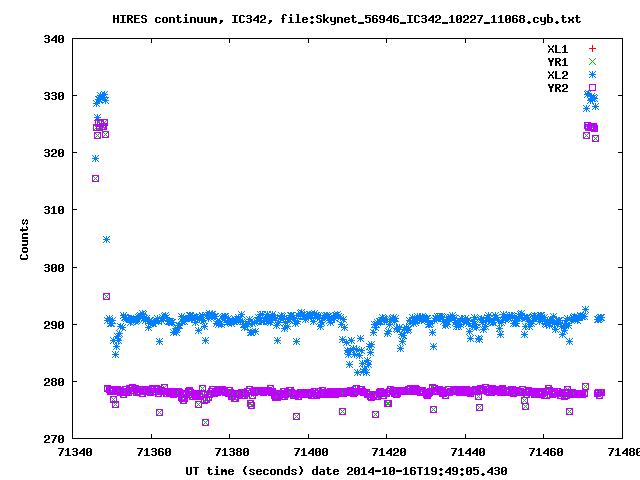Select the XL1 legend label
Viewport: 640px width, 480px height.
tap(558, 49)
